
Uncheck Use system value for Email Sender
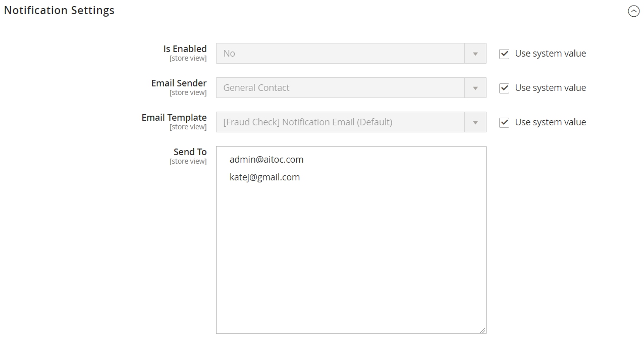click(504, 88)
